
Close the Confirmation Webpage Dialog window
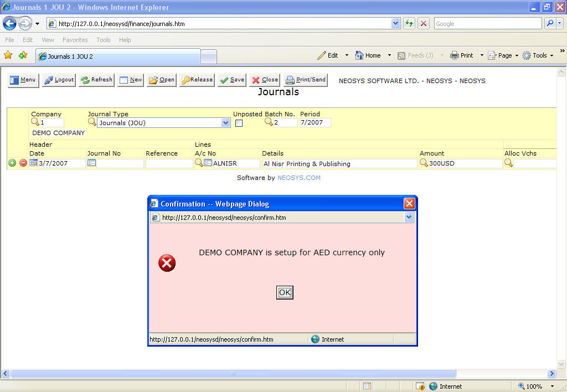(409, 204)
